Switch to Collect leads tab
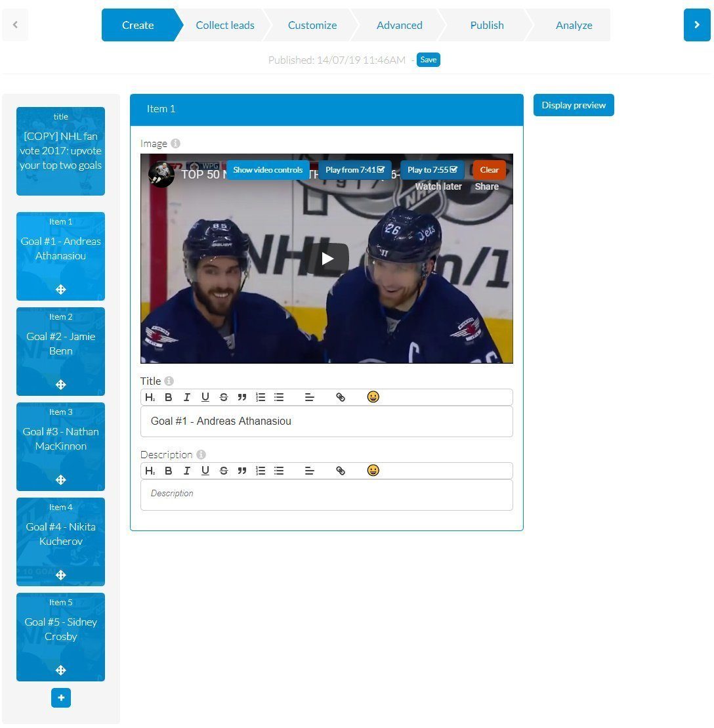 (224, 25)
